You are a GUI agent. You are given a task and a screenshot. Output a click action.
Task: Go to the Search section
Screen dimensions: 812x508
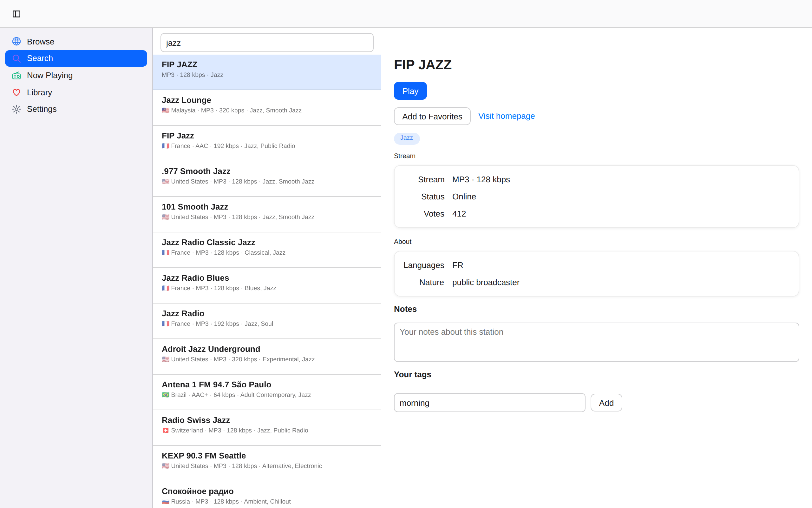pyautogui.click(x=76, y=58)
